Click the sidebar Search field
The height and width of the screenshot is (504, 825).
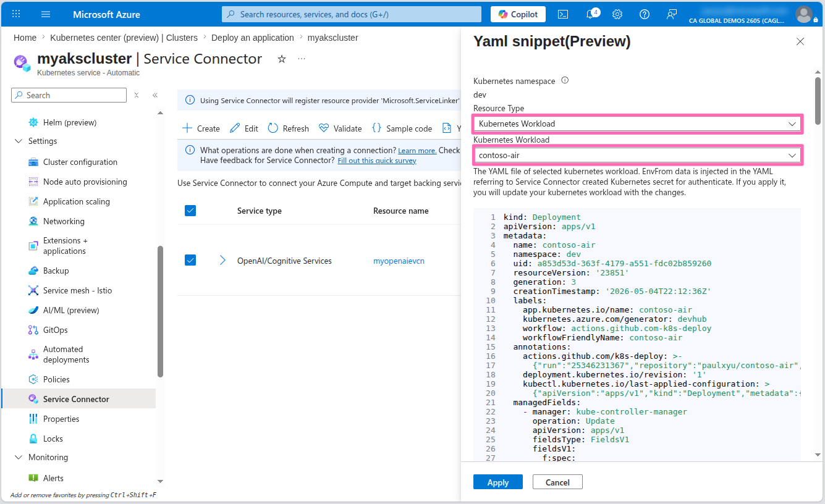(x=69, y=95)
